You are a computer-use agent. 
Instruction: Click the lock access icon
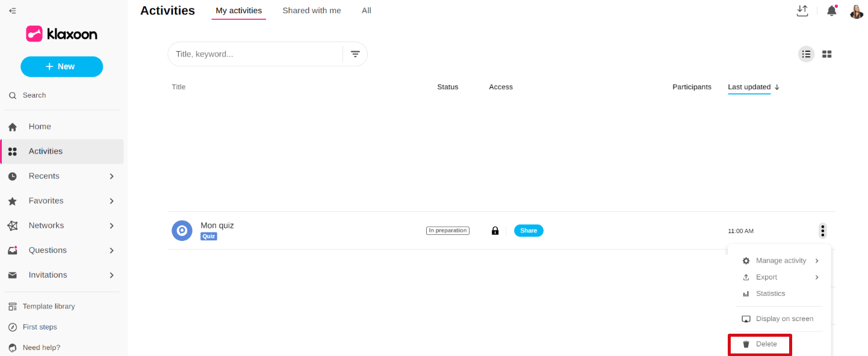pos(495,231)
